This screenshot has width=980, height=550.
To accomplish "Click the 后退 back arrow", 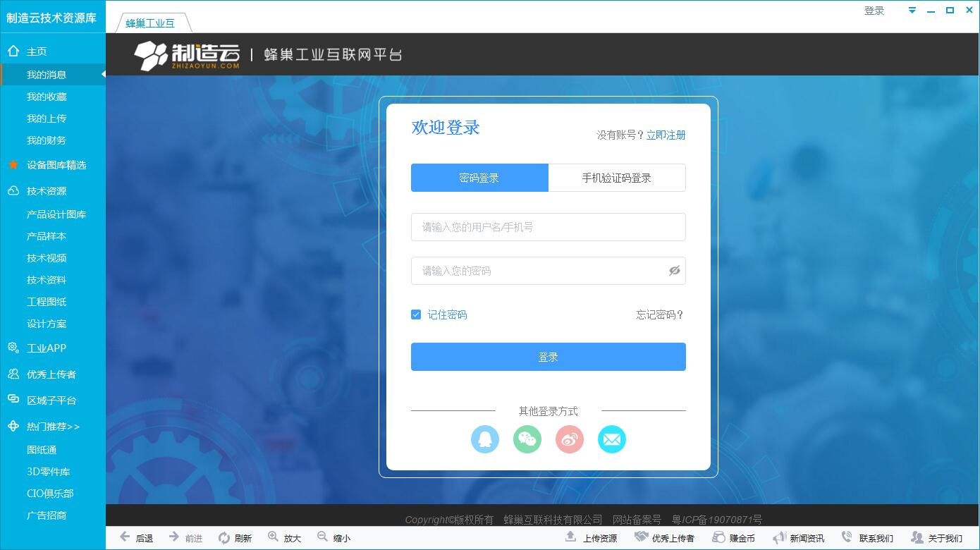I will [x=137, y=538].
